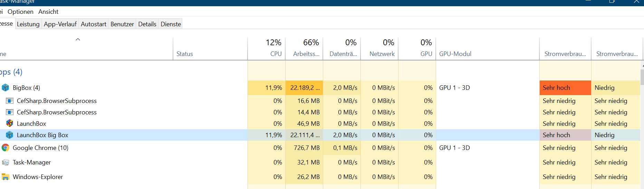644x189 pixels.
Task: Click the BigBox cube icon
Action: [6, 88]
